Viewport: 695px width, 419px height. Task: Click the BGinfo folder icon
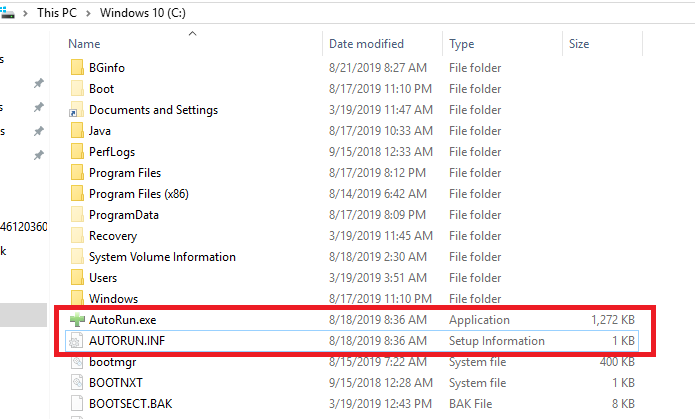(77, 68)
